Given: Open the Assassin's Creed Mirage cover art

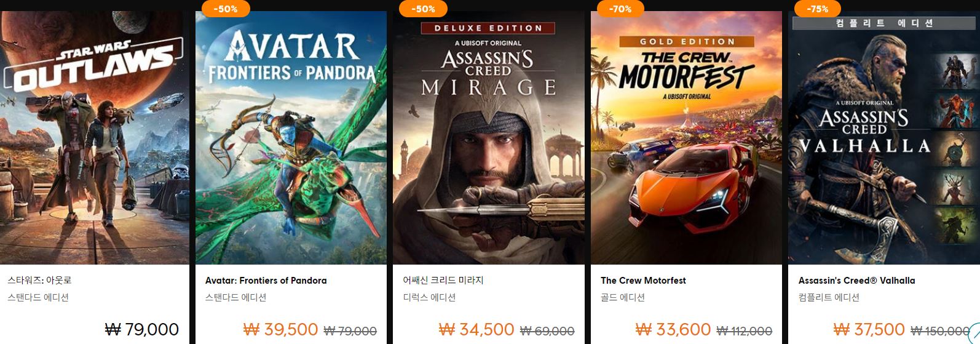Looking at the screenshot, I should point(489,138).
